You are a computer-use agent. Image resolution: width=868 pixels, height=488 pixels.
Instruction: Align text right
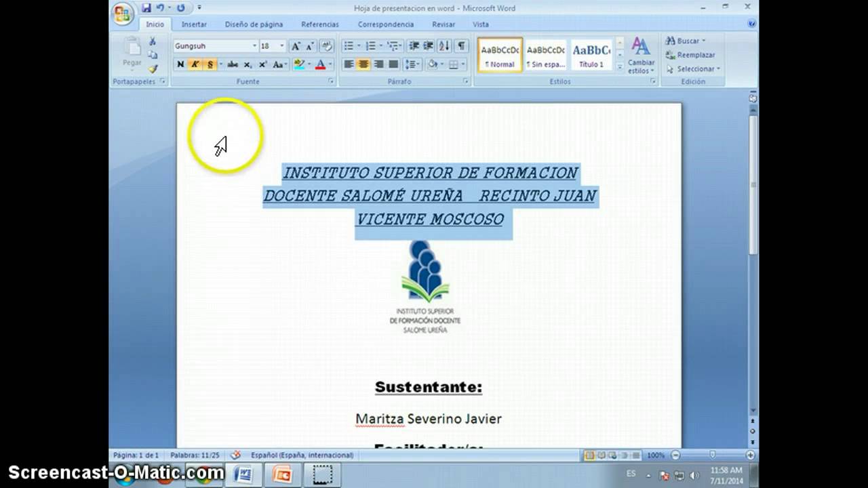click(x=378, y=64)
